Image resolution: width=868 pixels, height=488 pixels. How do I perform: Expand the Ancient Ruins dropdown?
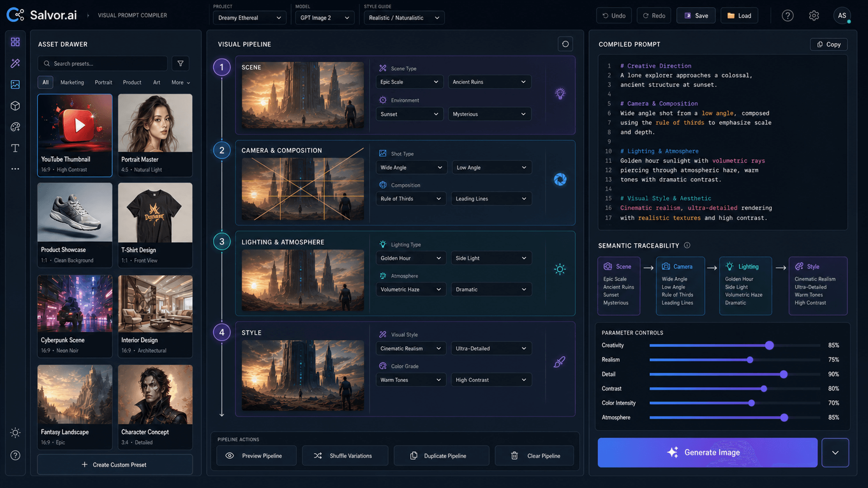(490, 82)
